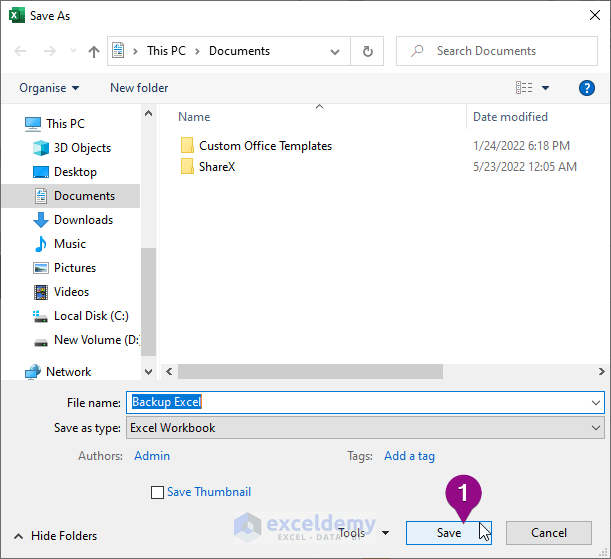Click the document icon in address bar
Screen dimensions: 611x559
118,51
